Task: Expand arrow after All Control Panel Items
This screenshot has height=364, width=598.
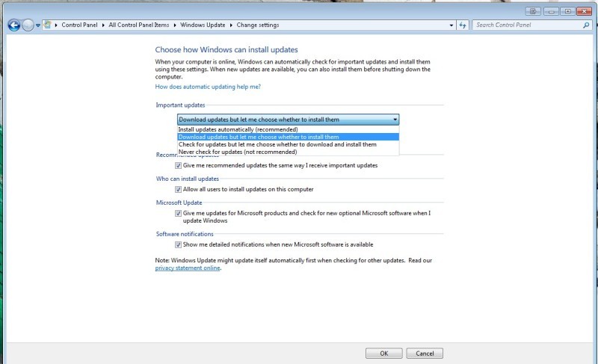Action: [175, 25]
